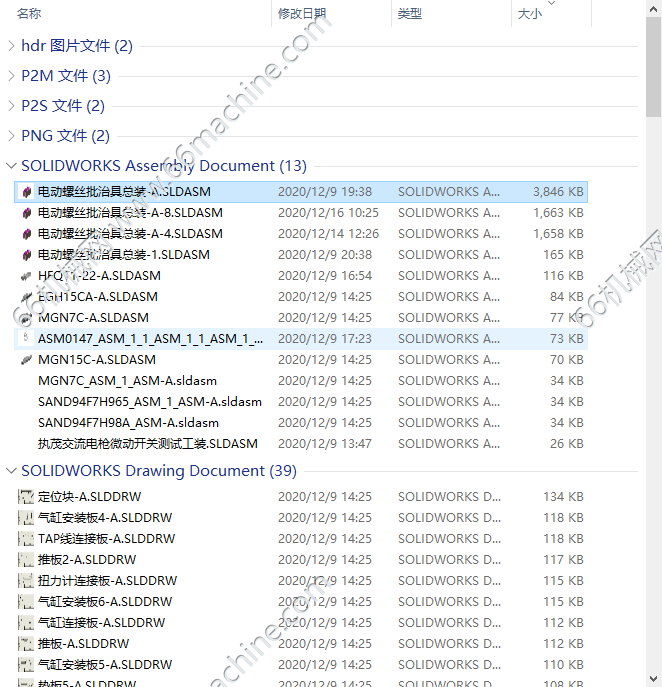This screenshot has height=687, width=662.
Task: Select the 扭力计连接板-A.SLDDRW file name
Action: click(107, 581)
